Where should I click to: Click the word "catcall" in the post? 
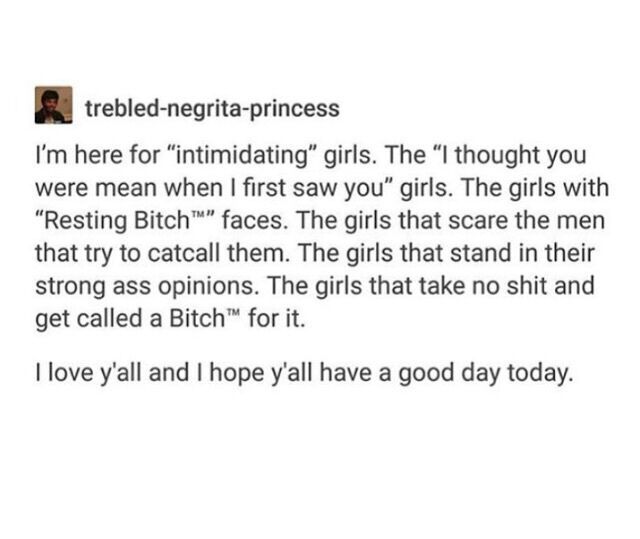pos(184,253)
